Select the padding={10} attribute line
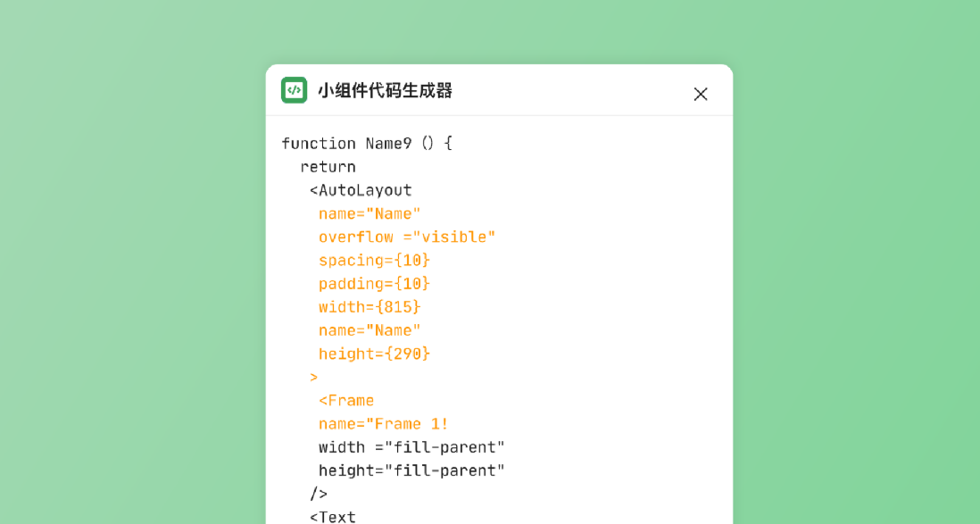The width and height of the screenshot is (980, 524). pyautogui.click(x=374, y=284)
